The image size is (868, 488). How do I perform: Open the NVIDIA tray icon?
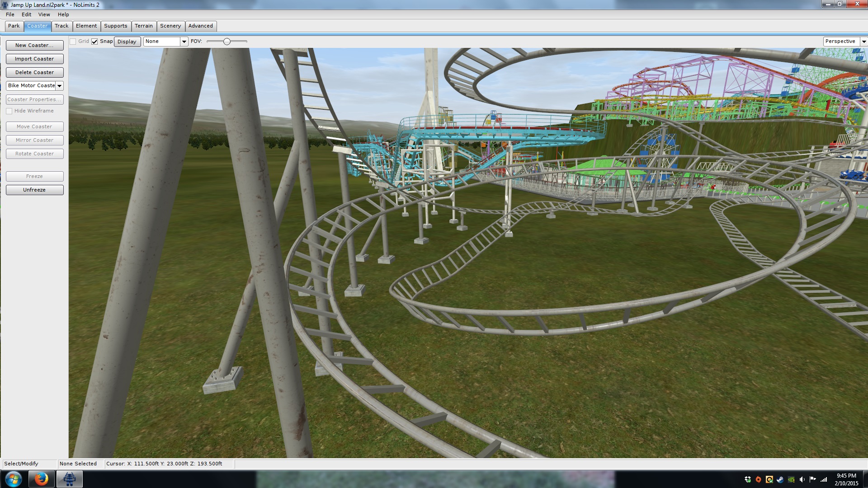coord(791,479)
